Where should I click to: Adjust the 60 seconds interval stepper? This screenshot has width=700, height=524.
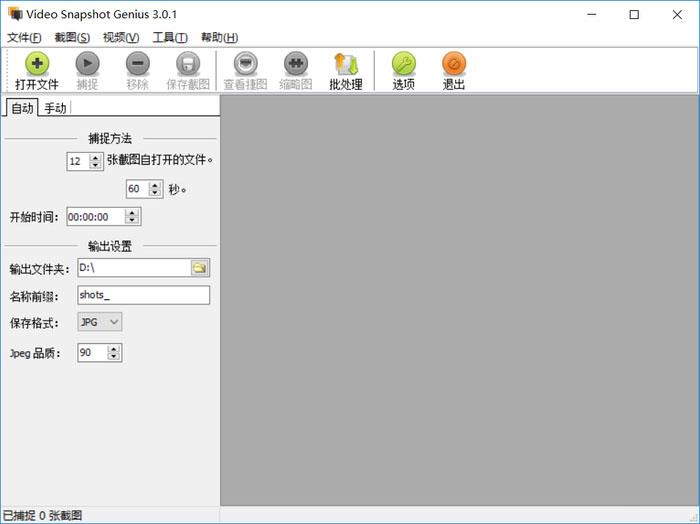pos(155,189)
